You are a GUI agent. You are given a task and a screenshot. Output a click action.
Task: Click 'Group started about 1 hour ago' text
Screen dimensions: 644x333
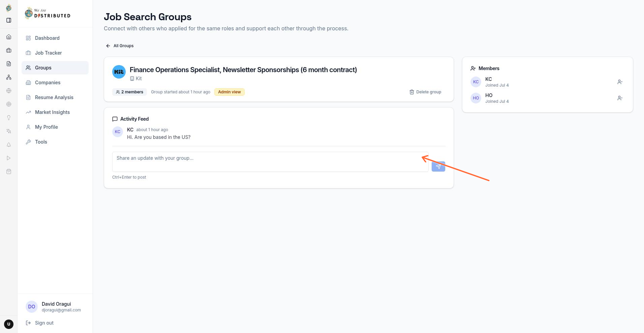tap(181, 92)
